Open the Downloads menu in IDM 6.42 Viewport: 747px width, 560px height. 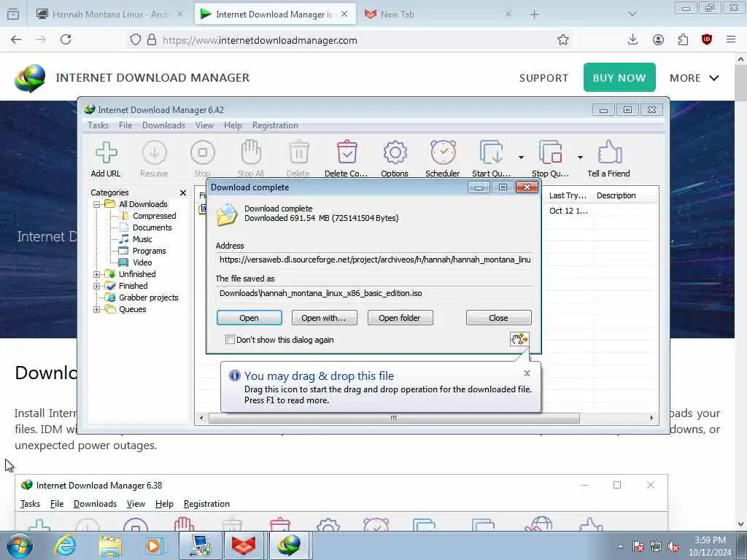click(x=164, y=125)
